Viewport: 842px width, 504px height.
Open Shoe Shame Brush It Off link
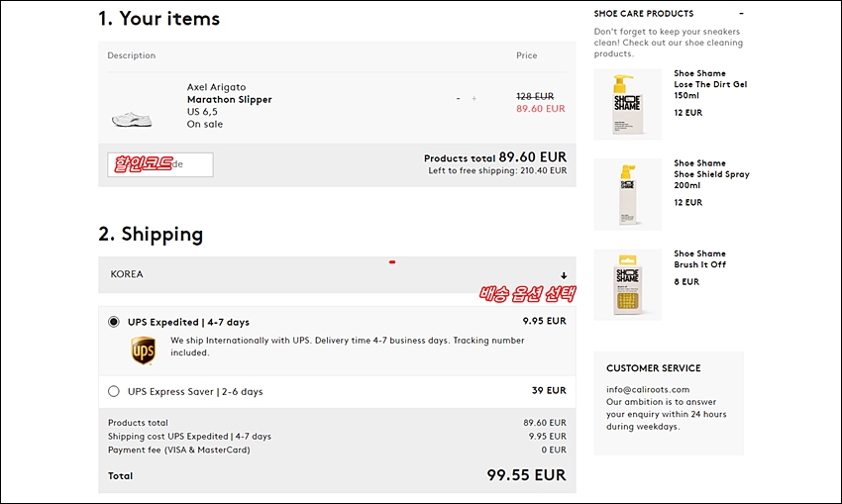point(699,259)
